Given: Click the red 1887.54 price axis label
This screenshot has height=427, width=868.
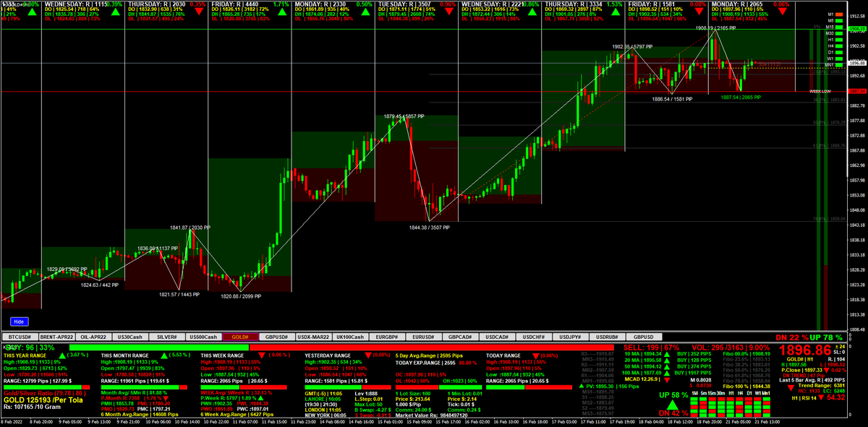Looking at the screenshot, I should (x=857, y=91).
